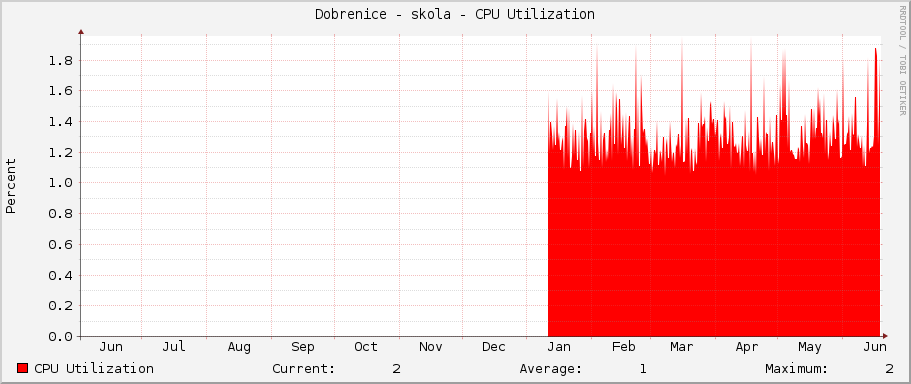
Task: Click the 'Feb' month label
Action: (x=623, y=347)
